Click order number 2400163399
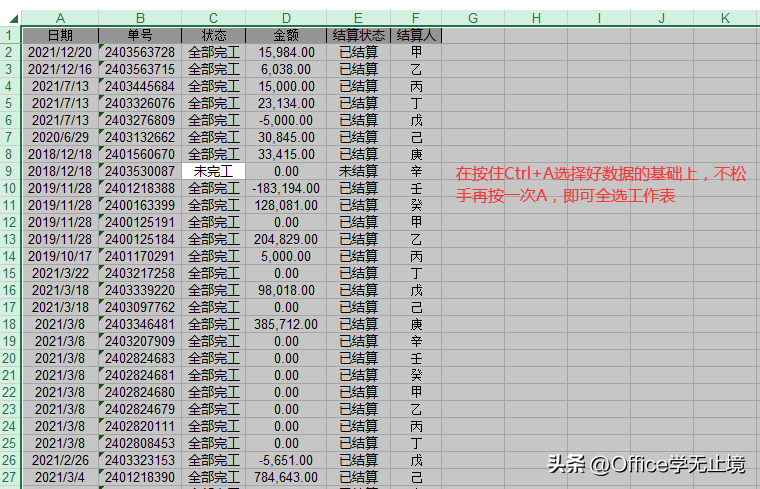The width and height of the screenshot is (760, 489). [x=140, y=205]
